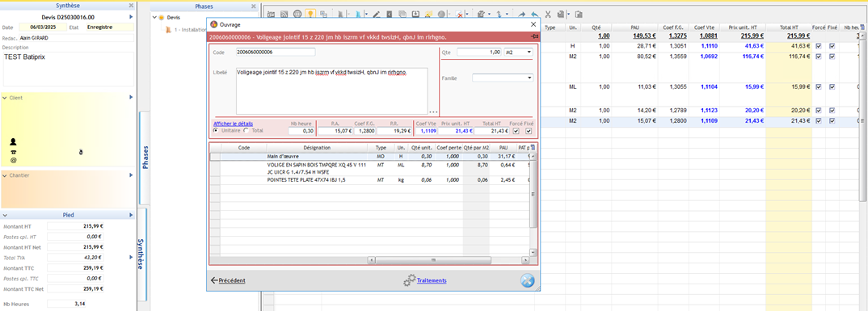Viewport: 868px width, 311px height.
Task: Toggle the Fixé checkbox in the 116,74 € row
Action: point(832,57)
